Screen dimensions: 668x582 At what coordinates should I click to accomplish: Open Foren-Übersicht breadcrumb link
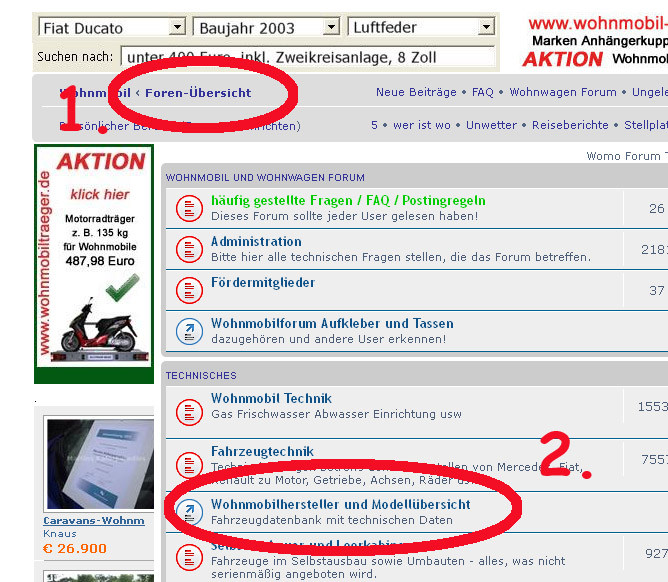(x=198, y=92)
